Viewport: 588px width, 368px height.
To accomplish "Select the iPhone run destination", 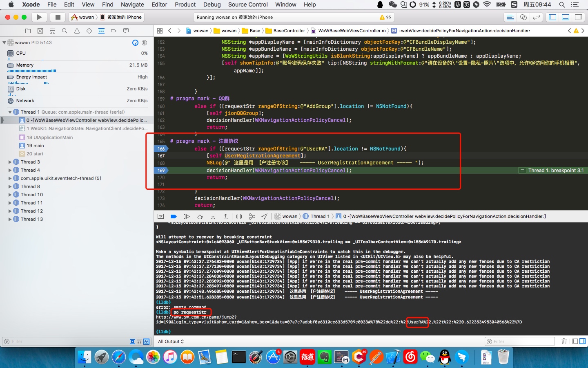I will click(121, 17).
